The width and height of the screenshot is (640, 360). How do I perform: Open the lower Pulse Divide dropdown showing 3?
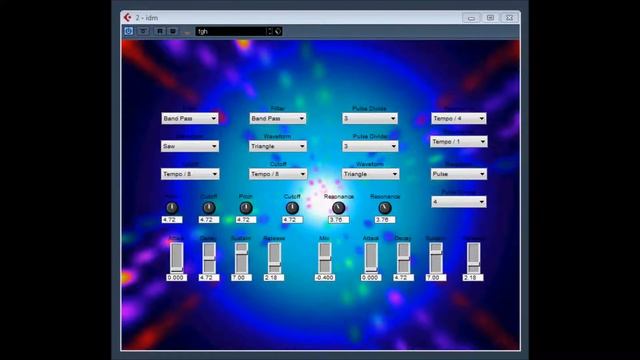click(370, 146)
